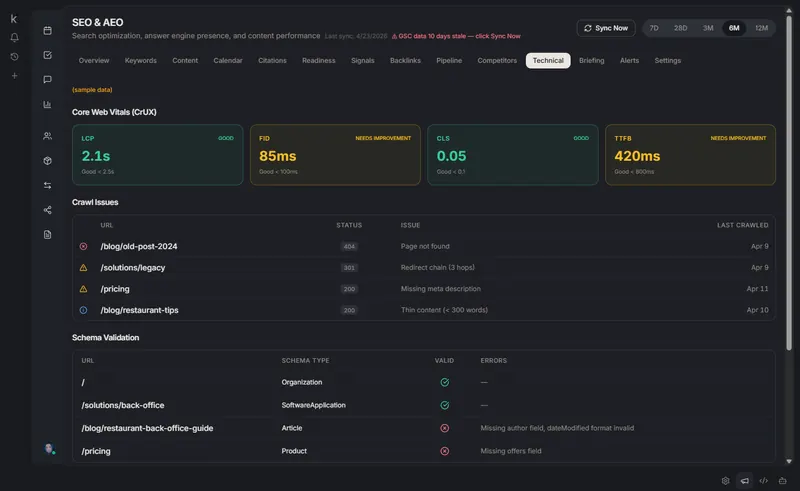Click the vertical scrollbar thumb

(x=789, y=182)
